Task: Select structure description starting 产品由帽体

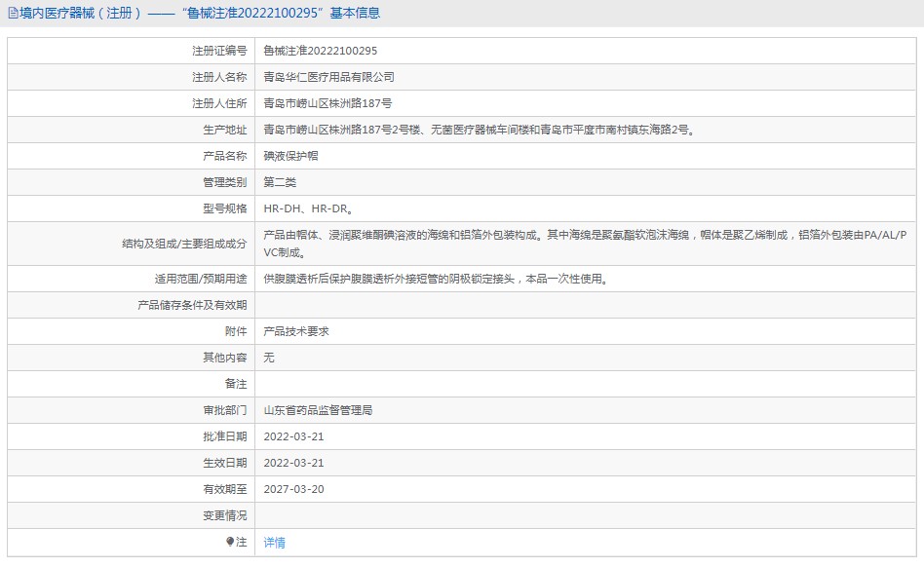Action: click(x=585, y=244)
